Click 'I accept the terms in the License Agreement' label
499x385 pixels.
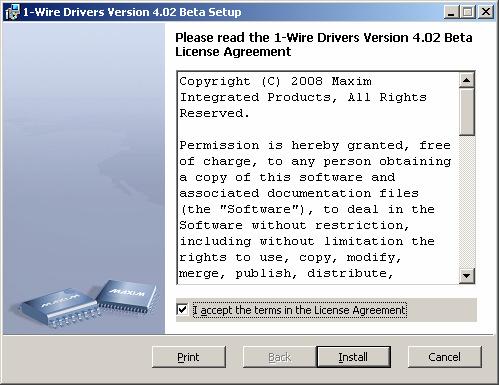coord(300,310)
